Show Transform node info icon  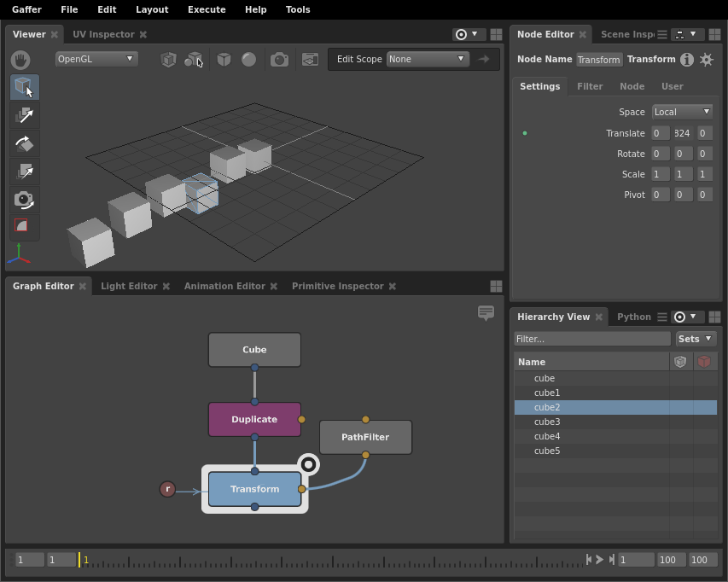point(687,60)
